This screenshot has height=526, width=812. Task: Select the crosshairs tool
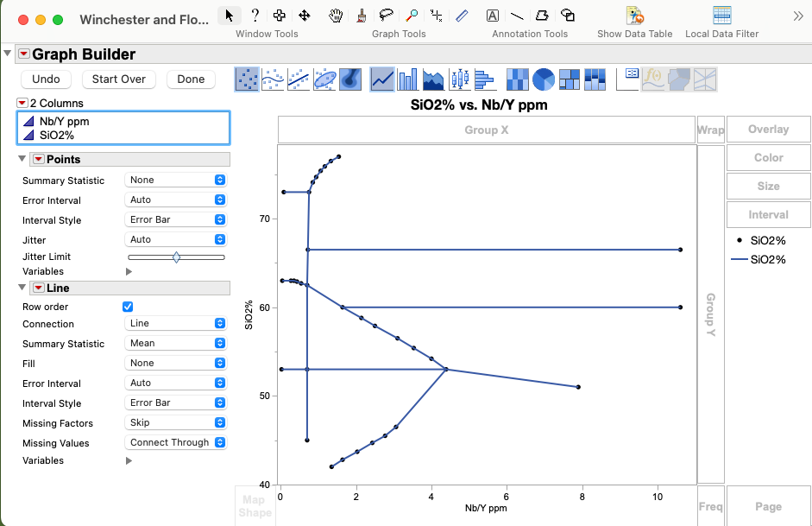coord(436,16)
